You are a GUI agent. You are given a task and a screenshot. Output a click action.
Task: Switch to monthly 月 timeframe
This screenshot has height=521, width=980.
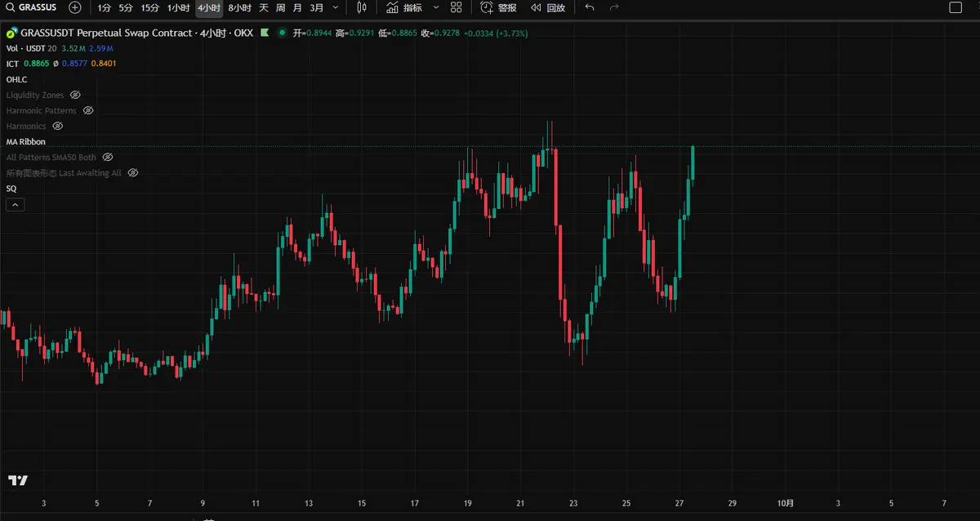297,7
